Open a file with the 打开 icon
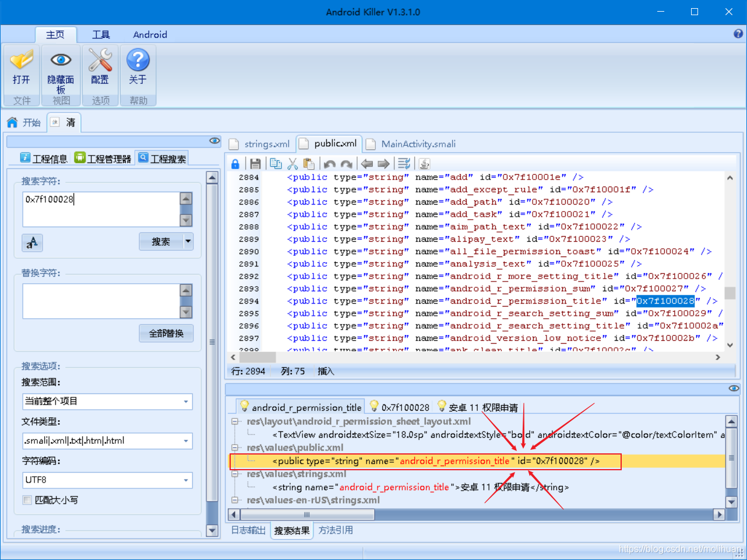 (x=22, y=60)
